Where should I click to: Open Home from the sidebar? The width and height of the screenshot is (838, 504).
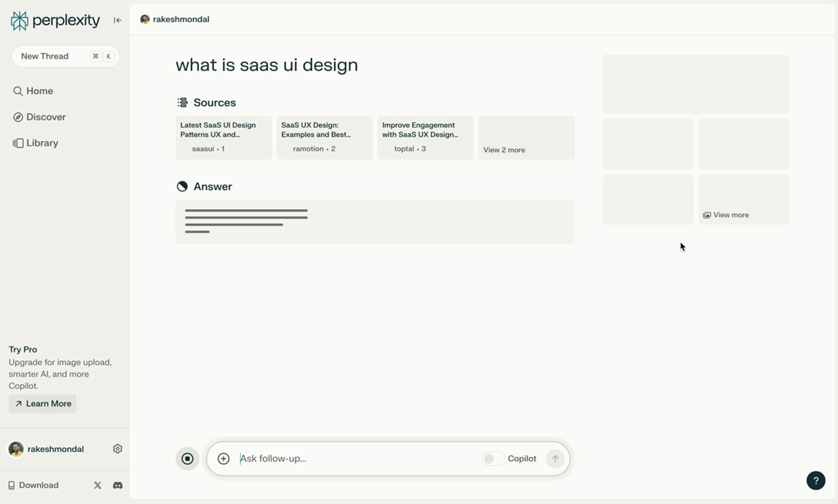(39, 91)
